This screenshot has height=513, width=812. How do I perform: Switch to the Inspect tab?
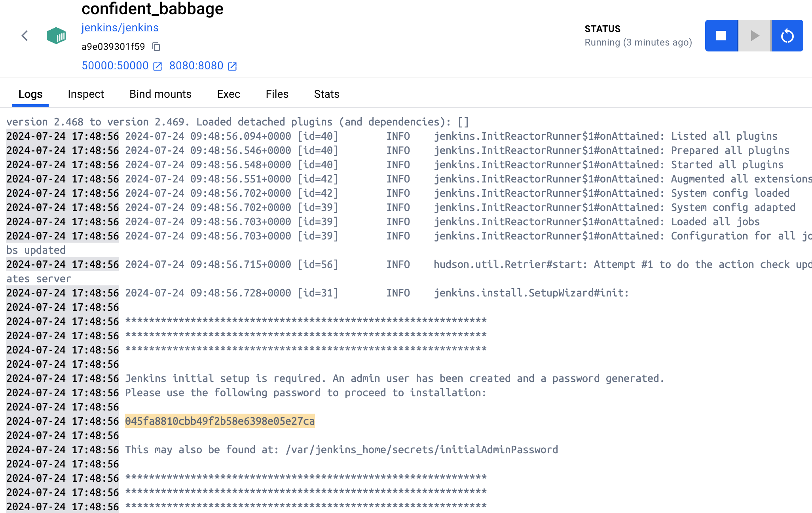click(86, 94)
